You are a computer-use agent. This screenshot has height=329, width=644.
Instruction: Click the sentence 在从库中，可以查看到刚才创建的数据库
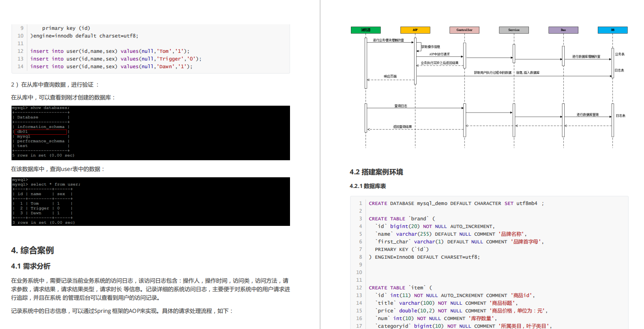63,98
